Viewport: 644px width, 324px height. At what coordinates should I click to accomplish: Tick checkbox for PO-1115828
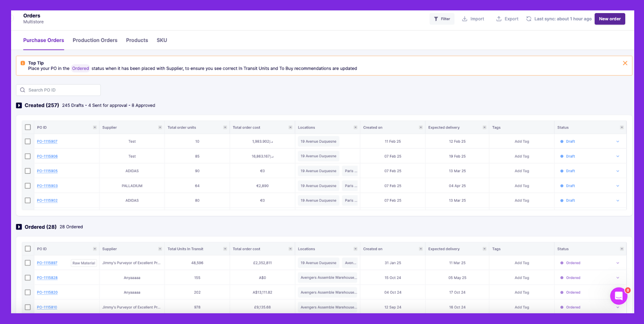(x=28, y=278)
